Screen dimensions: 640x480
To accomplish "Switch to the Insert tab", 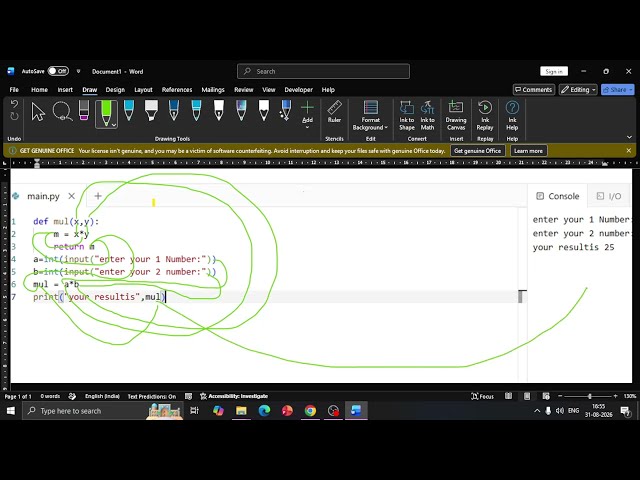I will (65, 90).
